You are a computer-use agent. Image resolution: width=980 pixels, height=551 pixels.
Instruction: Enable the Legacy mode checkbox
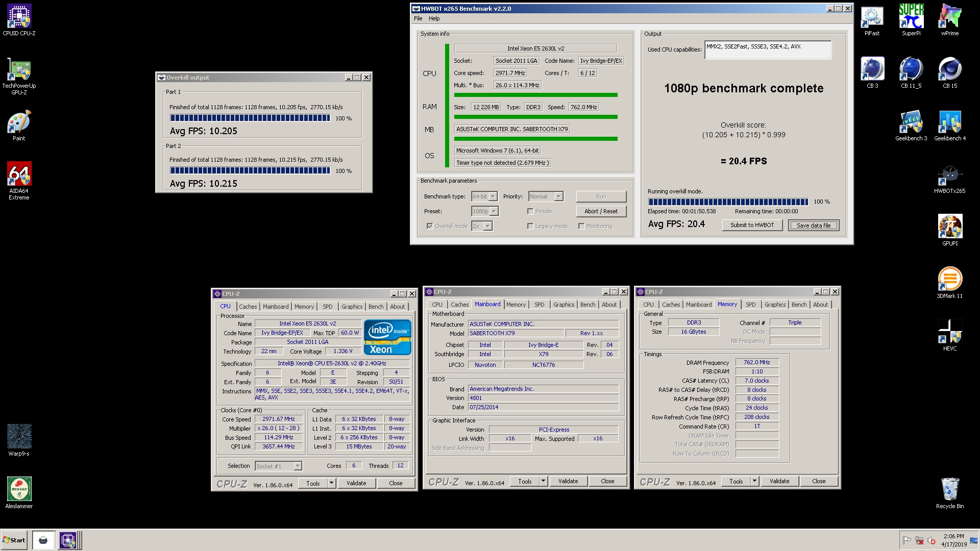coord(530,226)
